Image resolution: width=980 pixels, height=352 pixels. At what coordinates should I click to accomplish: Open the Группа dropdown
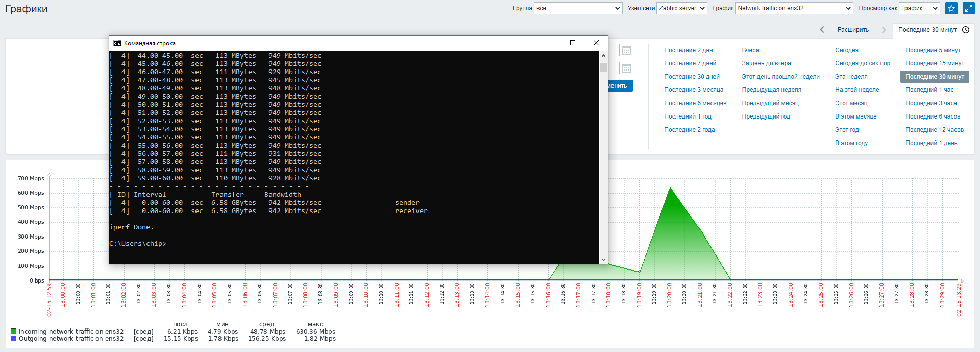coord(578,8)
